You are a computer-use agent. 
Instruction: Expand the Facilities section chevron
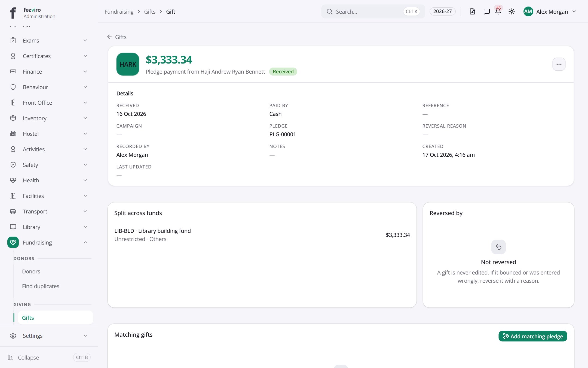click(x=85, y=196)
